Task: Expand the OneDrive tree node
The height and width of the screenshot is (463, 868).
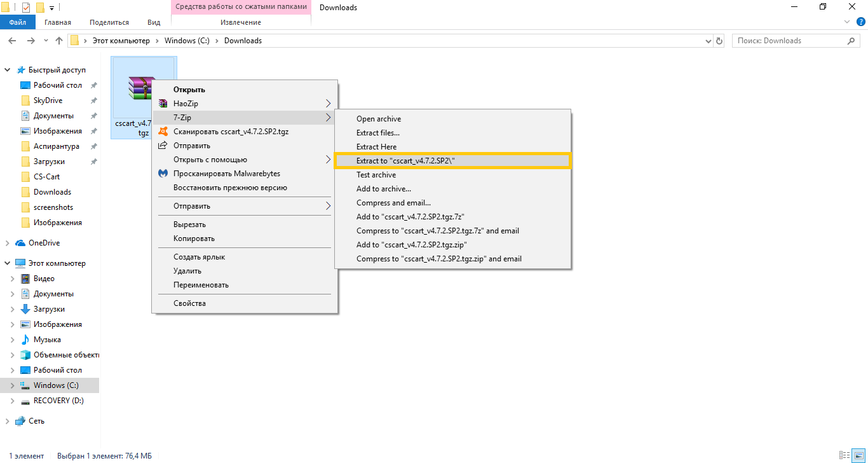Action: pos(7,243)
